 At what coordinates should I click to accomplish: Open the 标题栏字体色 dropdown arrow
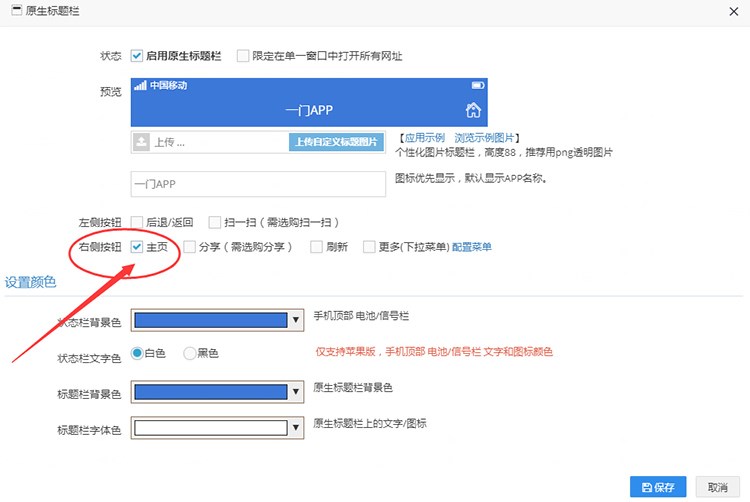tap(296, 428)
